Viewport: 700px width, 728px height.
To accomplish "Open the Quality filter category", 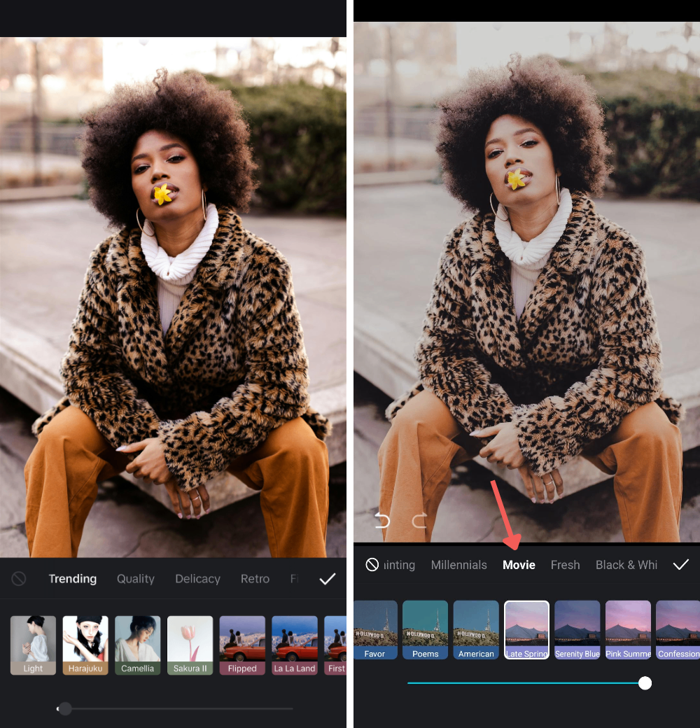I will [x=136, y=578].
